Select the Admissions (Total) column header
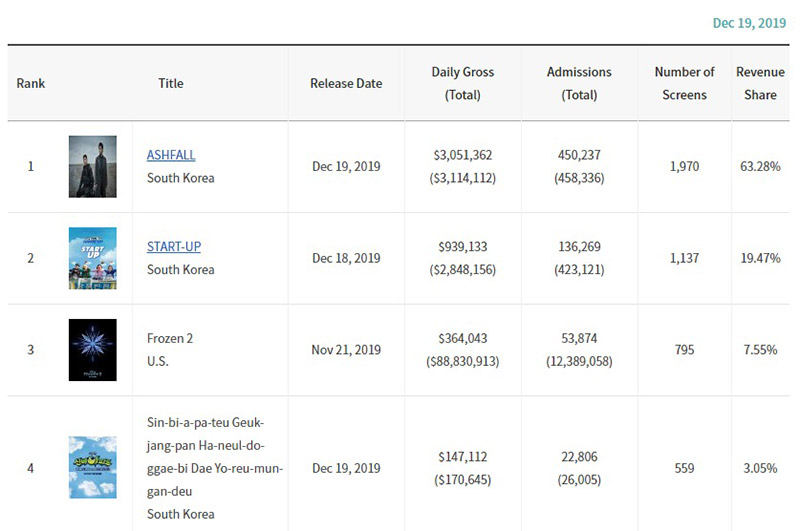The width and height of the screenshot is (800, 531). [579, 84]
